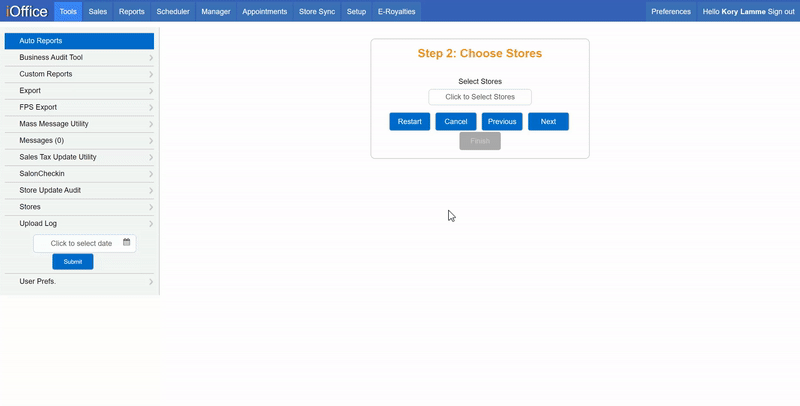Open the Click to Select Stores dropdown

click(x=480, y=97)
